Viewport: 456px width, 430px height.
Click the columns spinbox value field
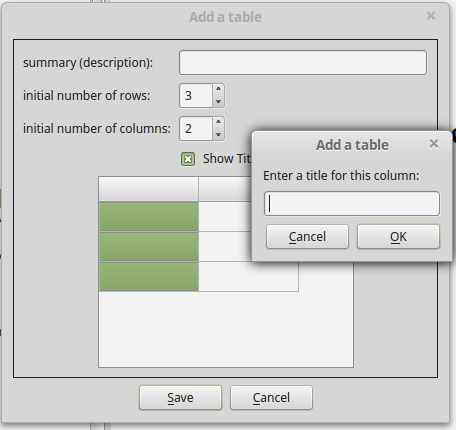(x=196, y=129)
